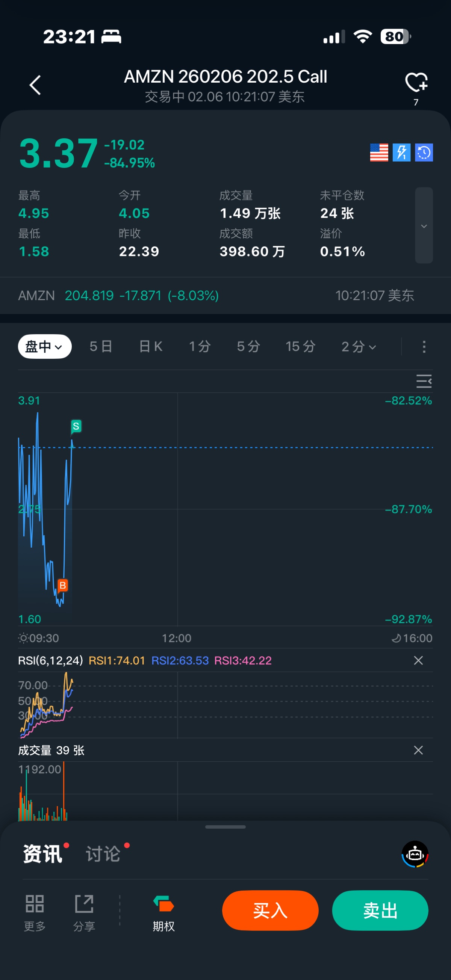Tap the green 卖出 button

380,911
